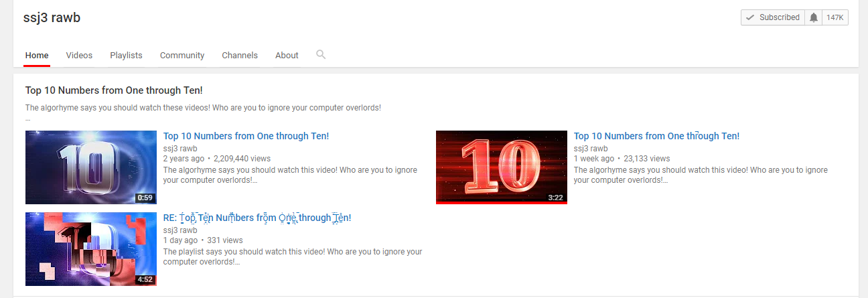The height and width of the screenshot is (298, 868).
Task: Open the Community tab
Action: pos(182,56)
